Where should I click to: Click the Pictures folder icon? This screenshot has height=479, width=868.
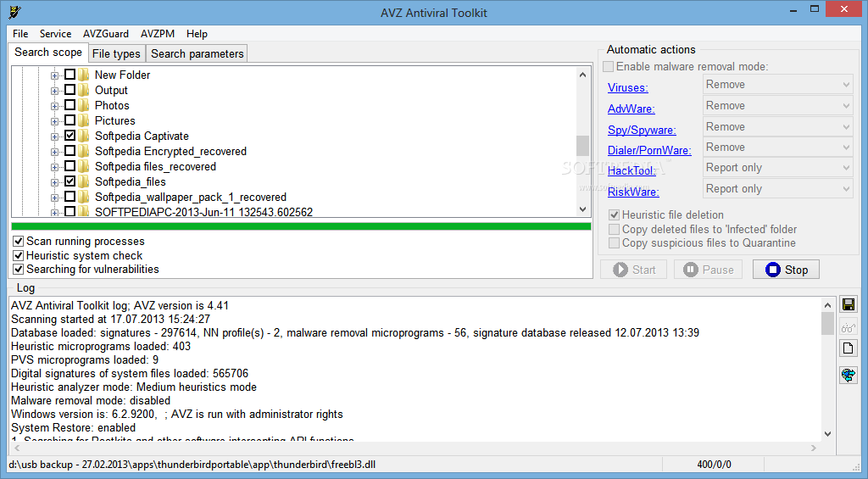(84, 120)
